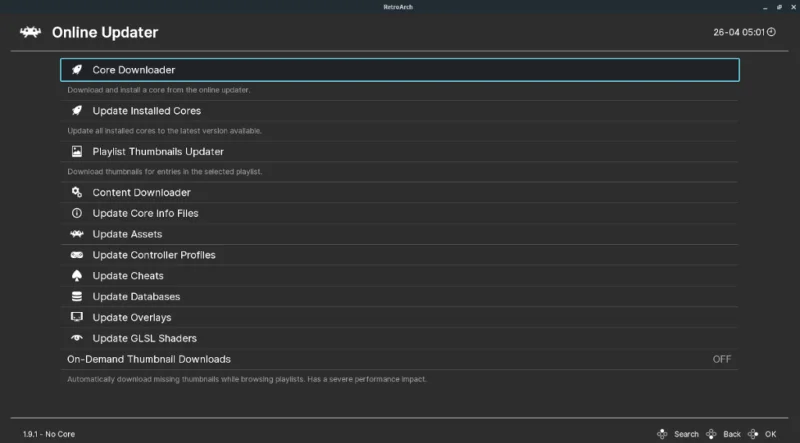Click the info icon beside Update Core Info Files
800x443 pixels.
point(77,213)
